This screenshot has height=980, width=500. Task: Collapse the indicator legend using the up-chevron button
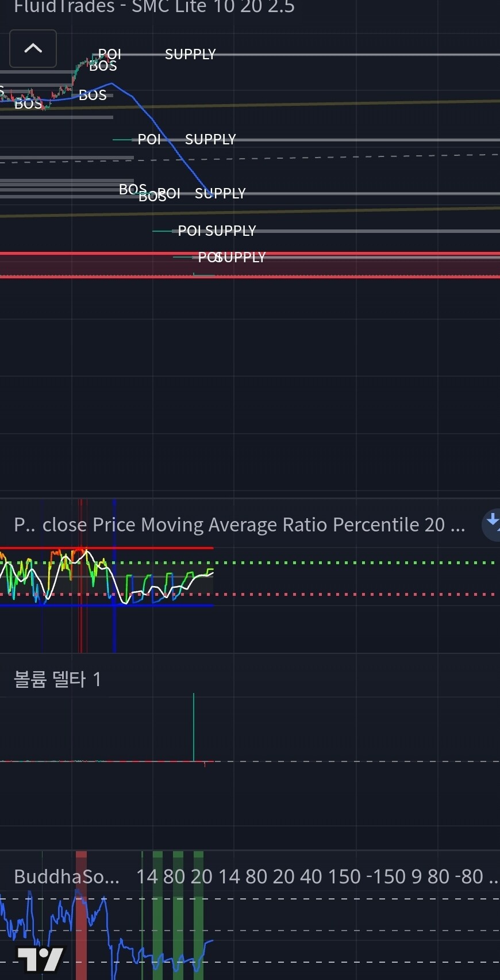(x=33, y=48)
